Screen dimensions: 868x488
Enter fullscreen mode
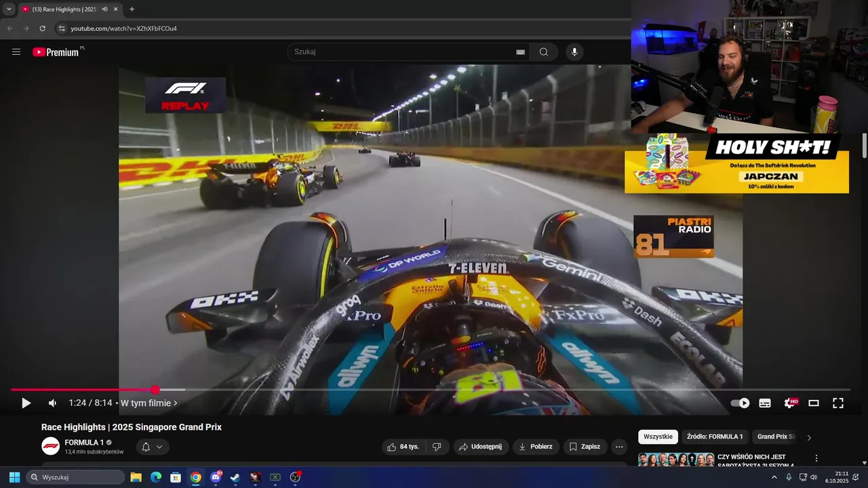(838, 403)
